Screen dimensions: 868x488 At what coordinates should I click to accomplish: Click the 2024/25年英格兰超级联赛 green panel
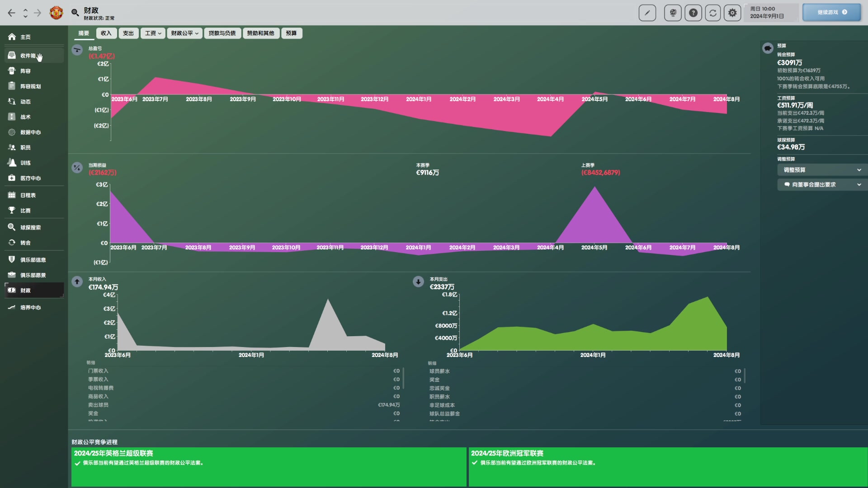coord(269,466)
